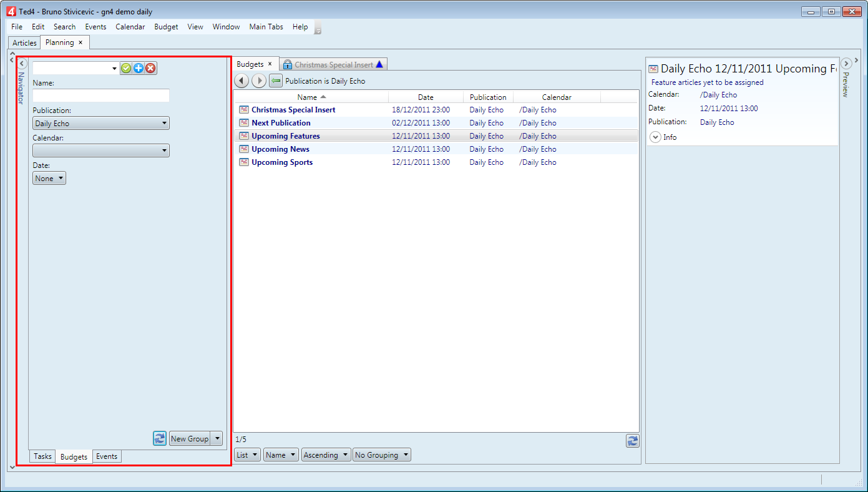Switch to the Articles main tab
The width and height of the screenshot is (868, 492).
(25, 43)
